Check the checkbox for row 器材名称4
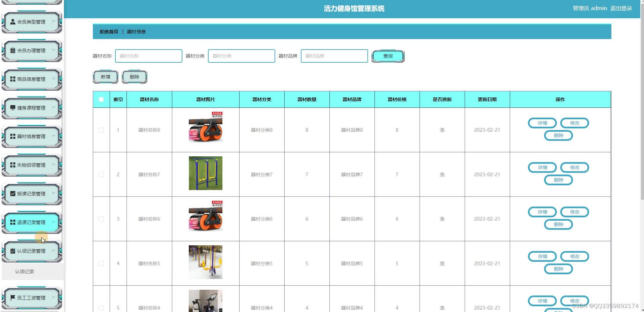Image resolution: width=644 pixels, height=312 pixels. (101, 308)
